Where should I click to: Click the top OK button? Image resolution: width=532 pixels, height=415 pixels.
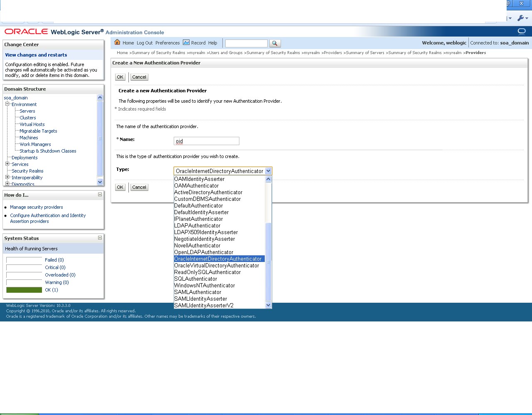click(x=120, y=77)
